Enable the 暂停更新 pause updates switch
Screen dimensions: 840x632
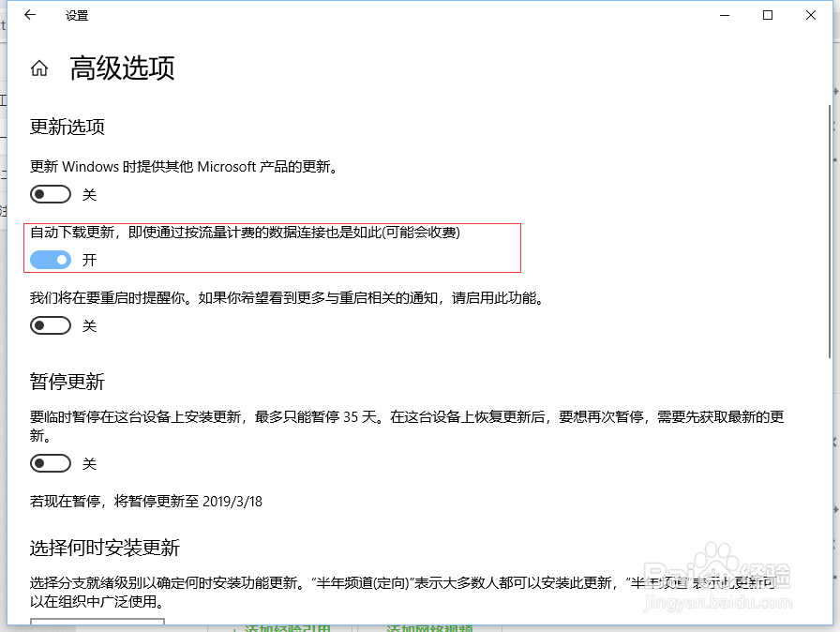coord(51,463)
